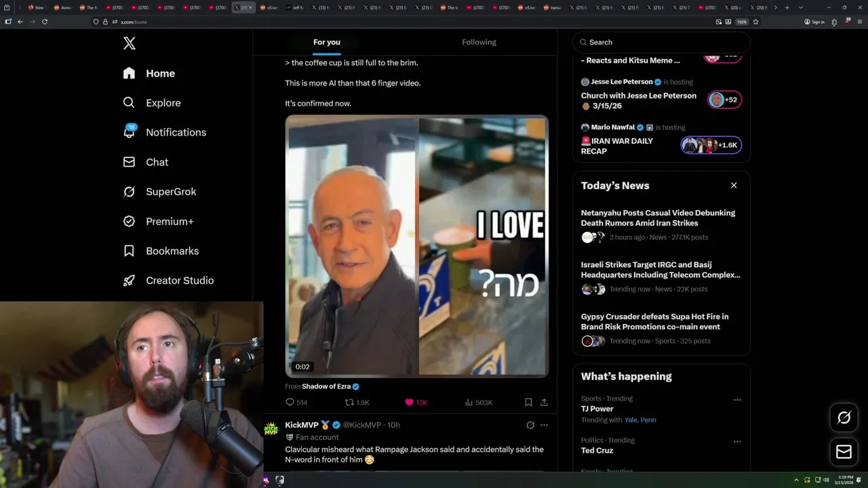Open the KickMVP display name
Image resolution: width=868 pixels, height=488 pixels.
point(302,425)
